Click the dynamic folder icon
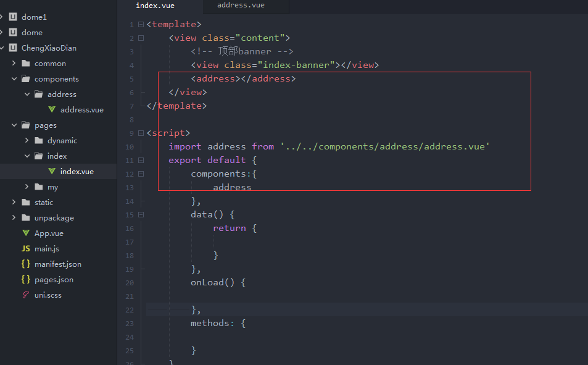Viewport: 588px width, 365px height. (39, 140)
